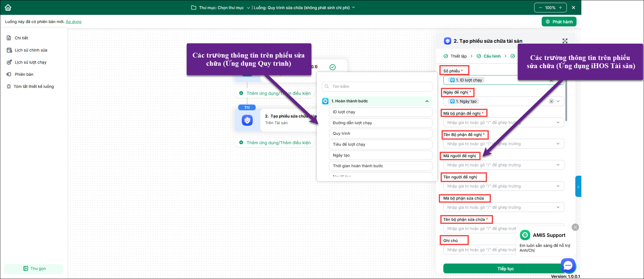
Task: Click the Tài sản app icon on step 2 node
Action: [x=247, y=120]
